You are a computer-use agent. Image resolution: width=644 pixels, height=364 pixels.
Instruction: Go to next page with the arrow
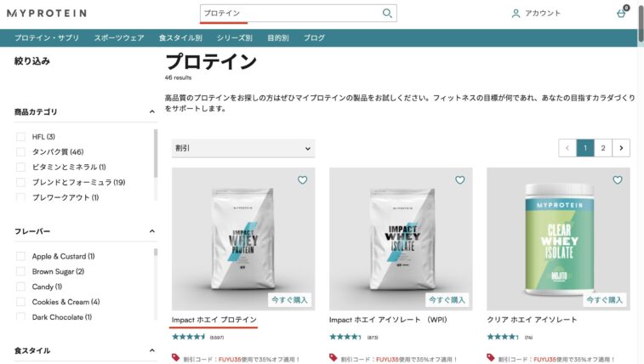[621, 148]
